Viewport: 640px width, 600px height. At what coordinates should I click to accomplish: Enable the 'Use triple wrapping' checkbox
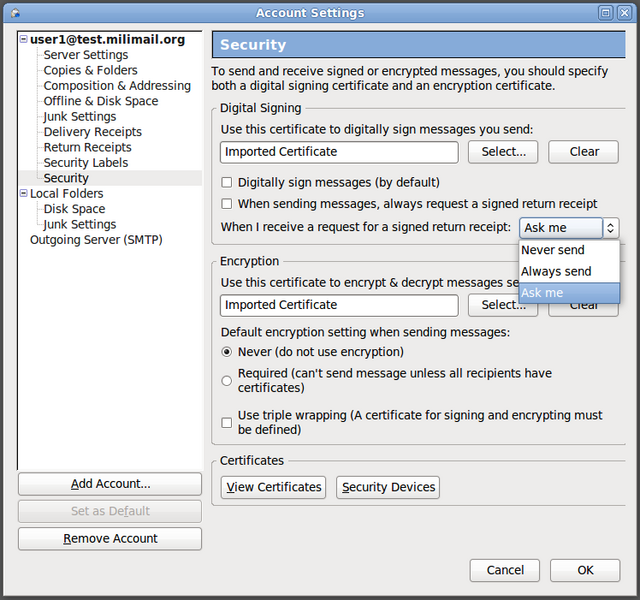(x=227, y=422)
